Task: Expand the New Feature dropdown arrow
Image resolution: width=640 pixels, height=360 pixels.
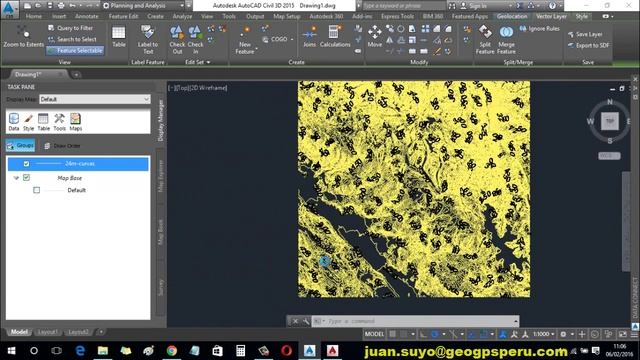Action: click(x=256, y=48)
